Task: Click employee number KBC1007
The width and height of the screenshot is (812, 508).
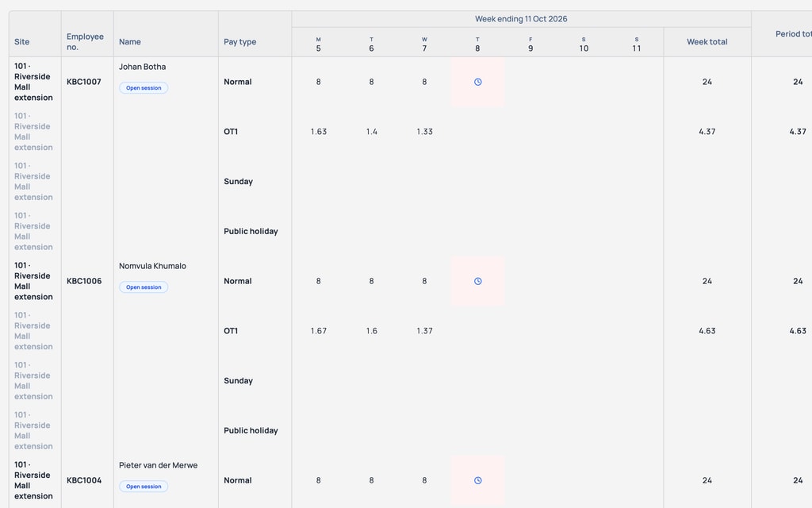Action: click(84, 82)
